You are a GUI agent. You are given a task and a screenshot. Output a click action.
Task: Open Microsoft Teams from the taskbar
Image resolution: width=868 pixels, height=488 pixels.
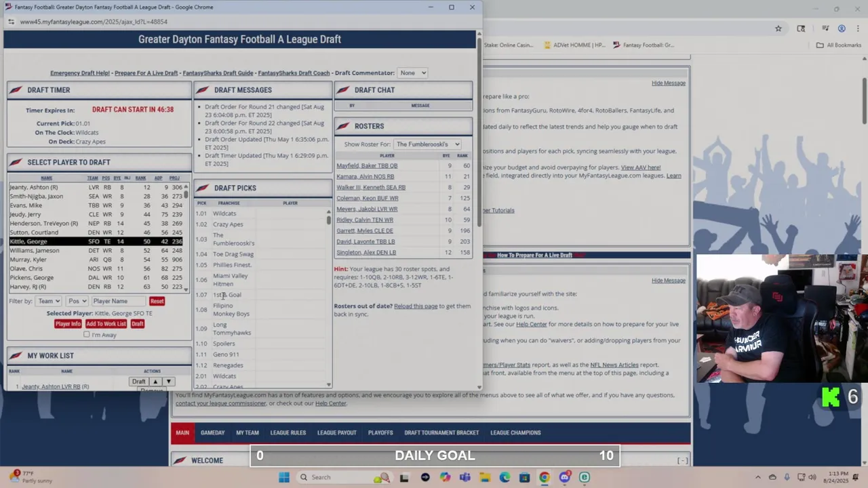point(465,477)
